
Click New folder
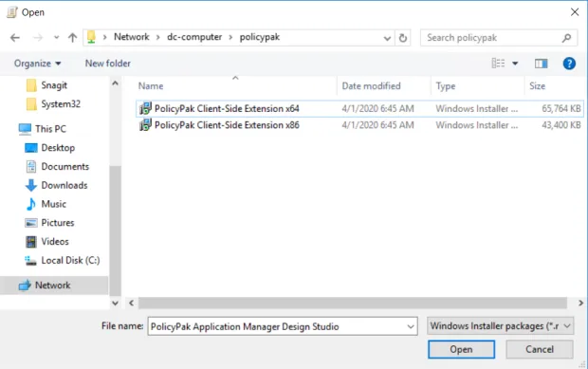(108, 64)
